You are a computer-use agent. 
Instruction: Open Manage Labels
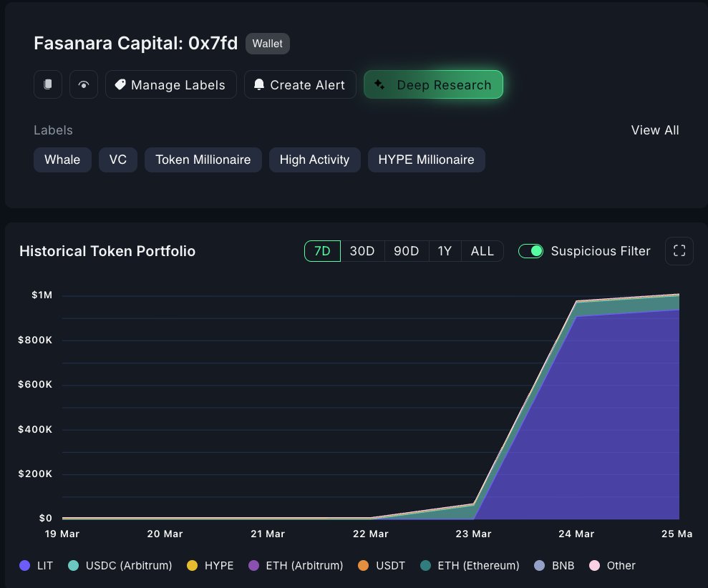tap(170, 84)
